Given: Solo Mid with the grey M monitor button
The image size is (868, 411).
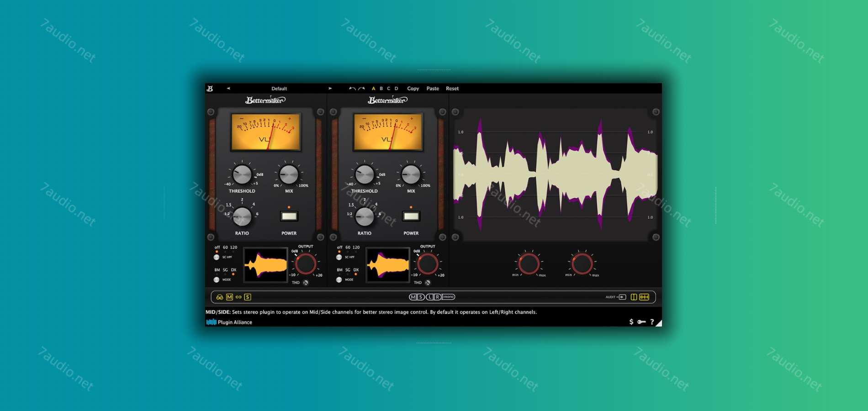Looking at the screenshot, I should point(413,297).
